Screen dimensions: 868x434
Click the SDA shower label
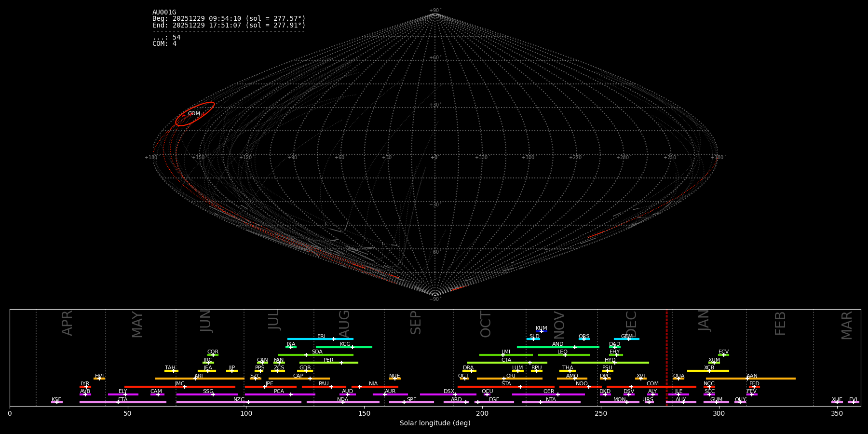(317, 352)
